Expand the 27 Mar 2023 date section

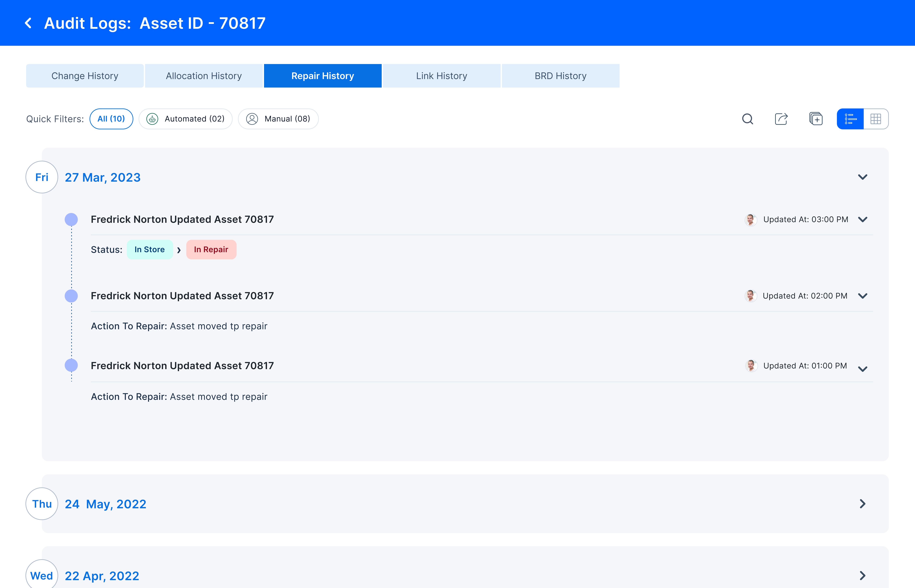coord(862,177)
